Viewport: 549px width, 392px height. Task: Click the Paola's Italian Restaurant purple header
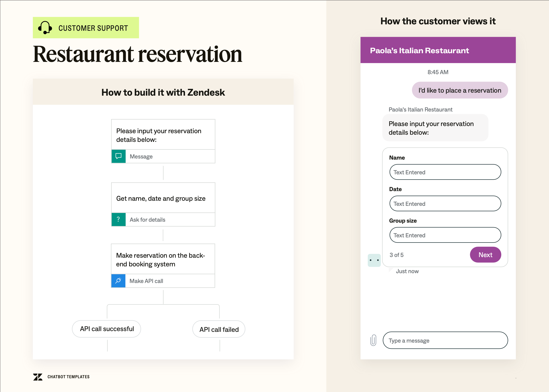pyautogui.click(x=438, y=50)
